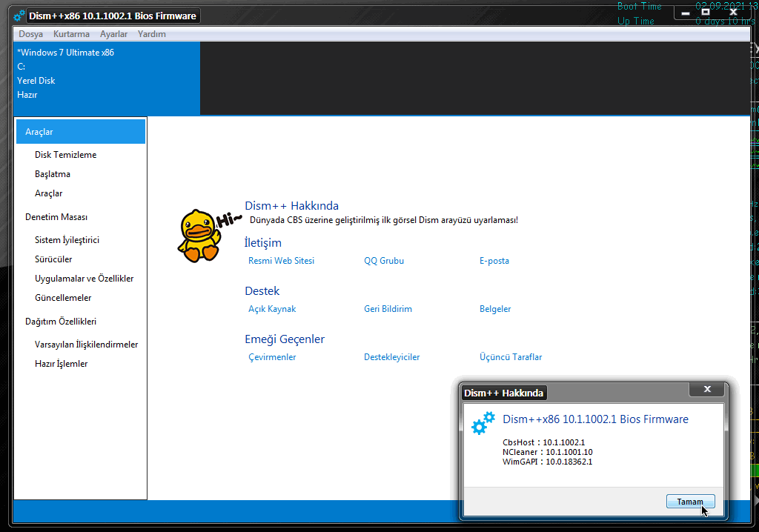This screenshot has height=532, width=759.
Task: Click the 'İletişim' heading
Action: coord(263,242)
